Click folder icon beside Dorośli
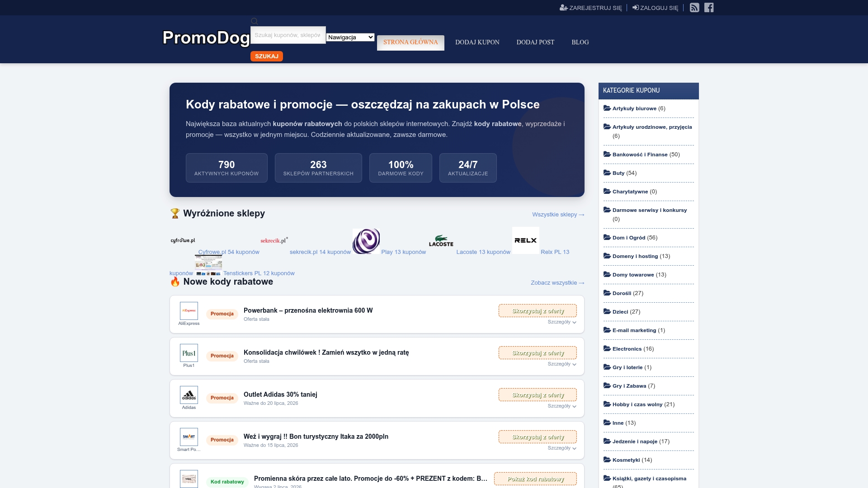The width and height of the screenshot is (868, 488). tap(607, 293)
